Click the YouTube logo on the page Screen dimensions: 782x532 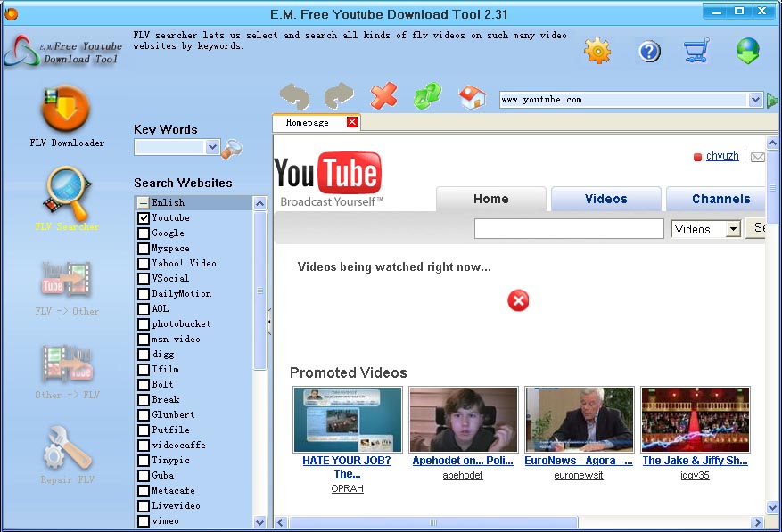pyautogui.click(x=328, y=179)
